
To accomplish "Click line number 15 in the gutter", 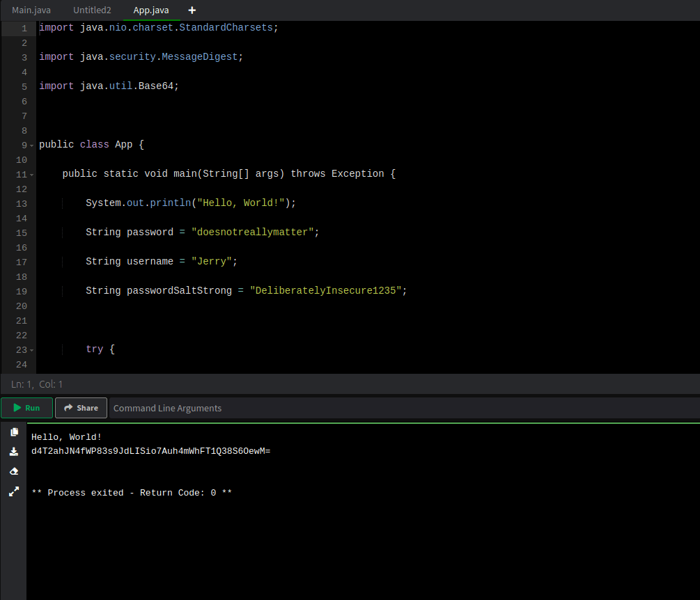I will 22,233.
